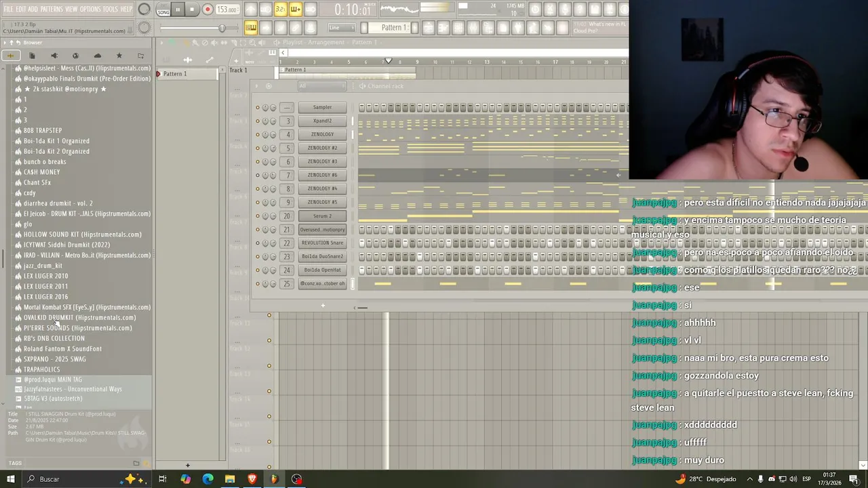Click the Sampler channel's first step button
868x488 pixels.
(362, 107)
